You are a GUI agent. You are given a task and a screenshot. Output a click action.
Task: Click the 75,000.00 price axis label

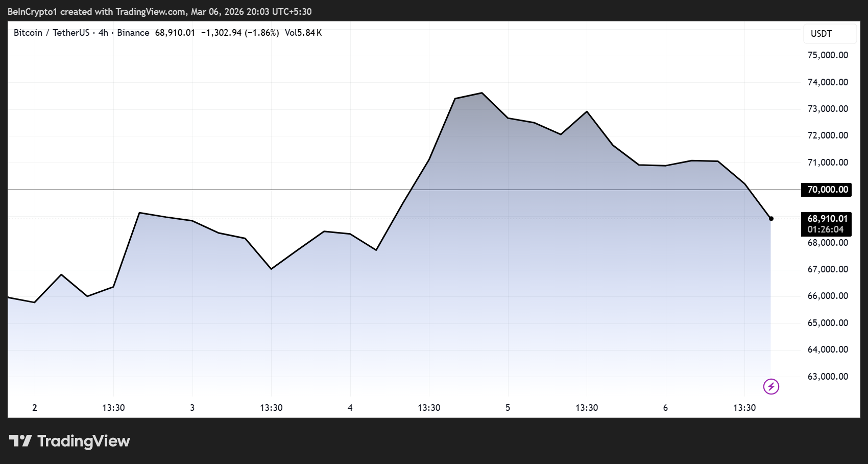click(828, 55)
